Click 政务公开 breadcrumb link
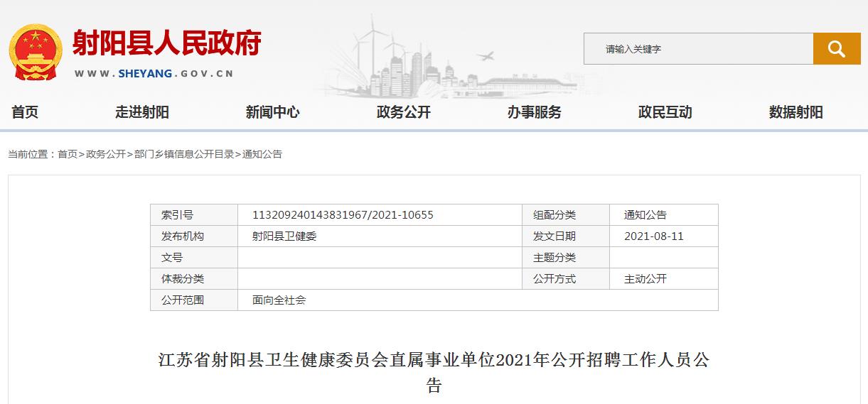 tap(106, 154)
